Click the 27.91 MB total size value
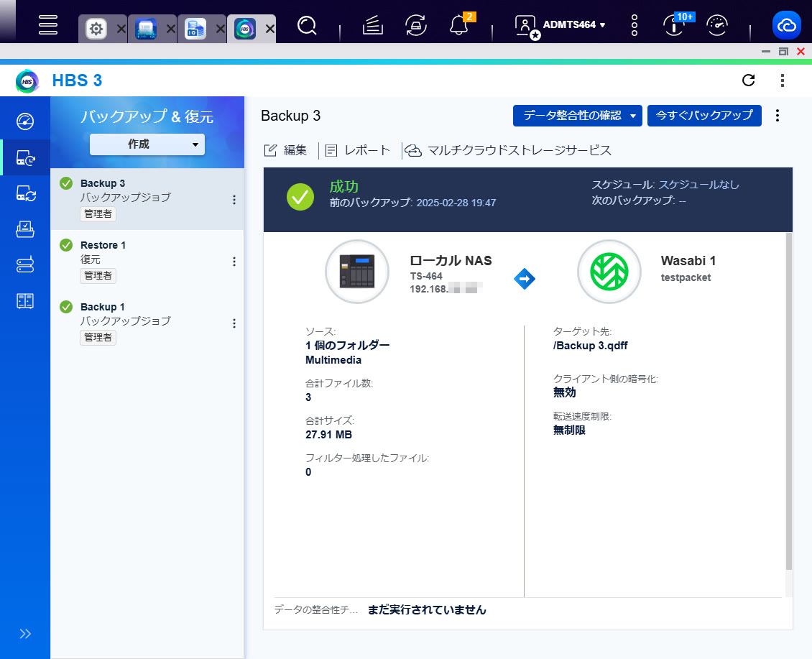 click(x=329, y=435)
